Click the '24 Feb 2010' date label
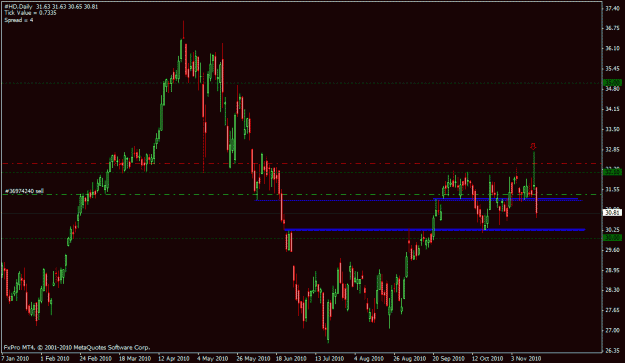 [x=95, y=358]
